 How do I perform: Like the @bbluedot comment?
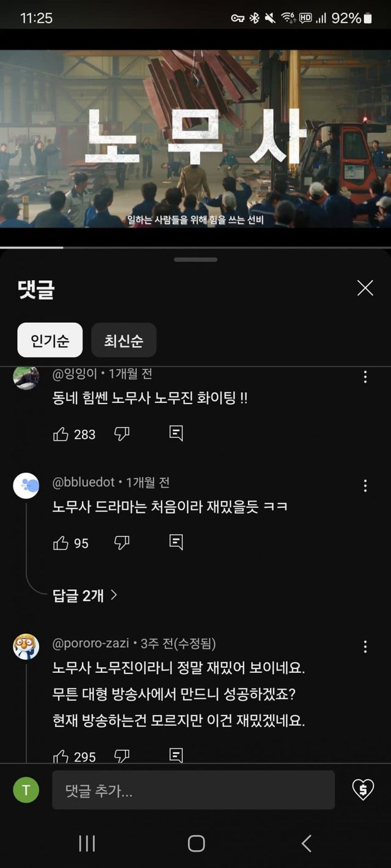pos(61,543)
